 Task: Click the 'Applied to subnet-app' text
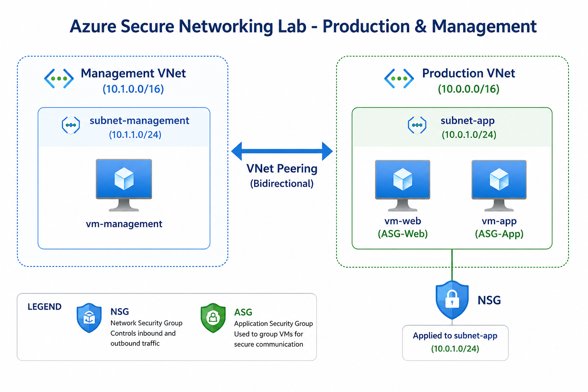[x=455, y=336]
